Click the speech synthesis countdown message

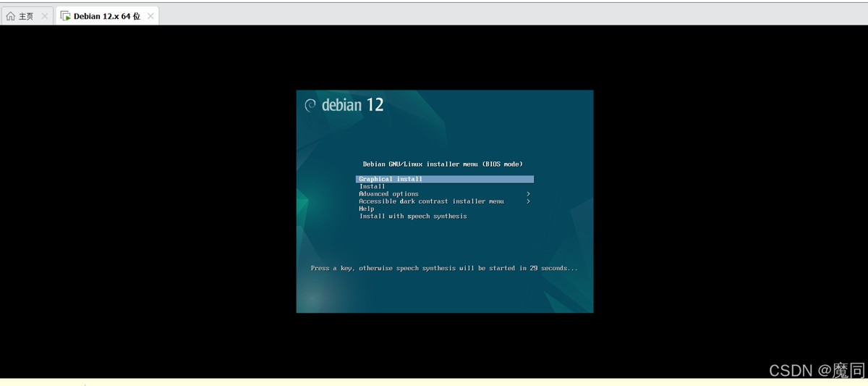[444, 269]
